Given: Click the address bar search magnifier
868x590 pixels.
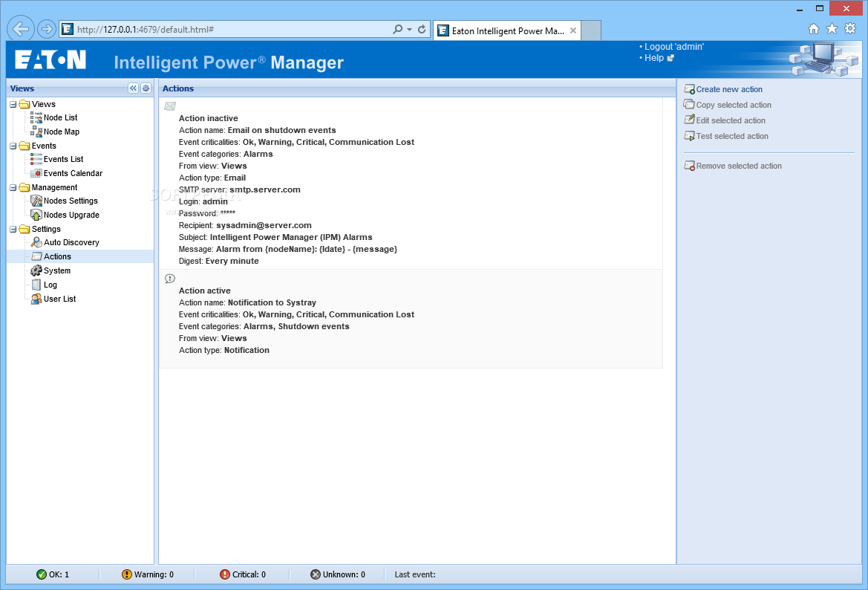Looking at the screenshot, I should click(397, 30).
